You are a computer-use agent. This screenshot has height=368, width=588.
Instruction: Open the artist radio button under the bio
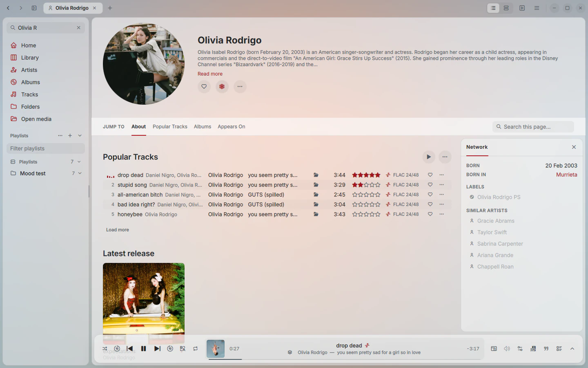(222, 87)
